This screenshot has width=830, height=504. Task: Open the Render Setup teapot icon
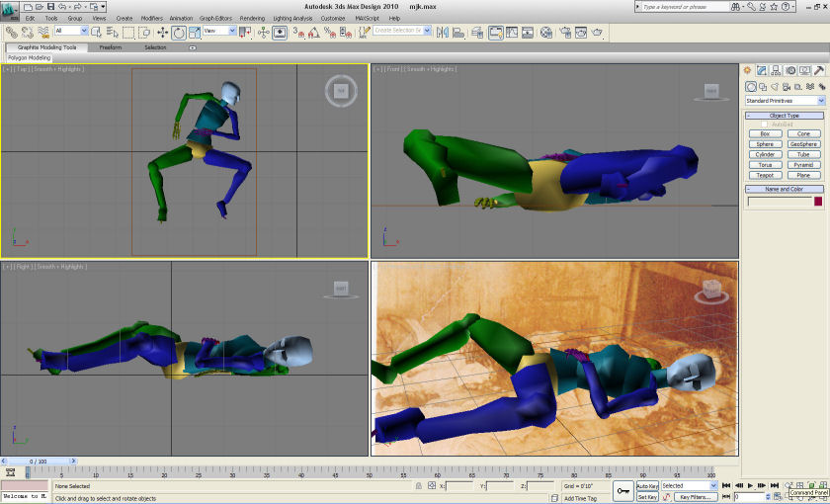(x=566, y=32)
